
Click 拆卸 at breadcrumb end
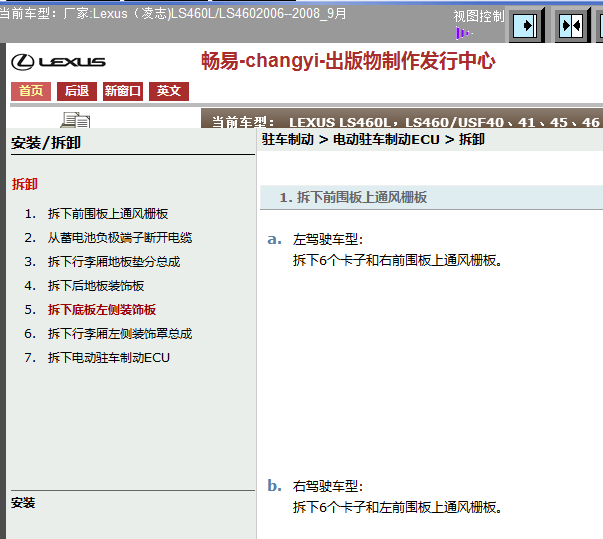(x=472, y=139)
